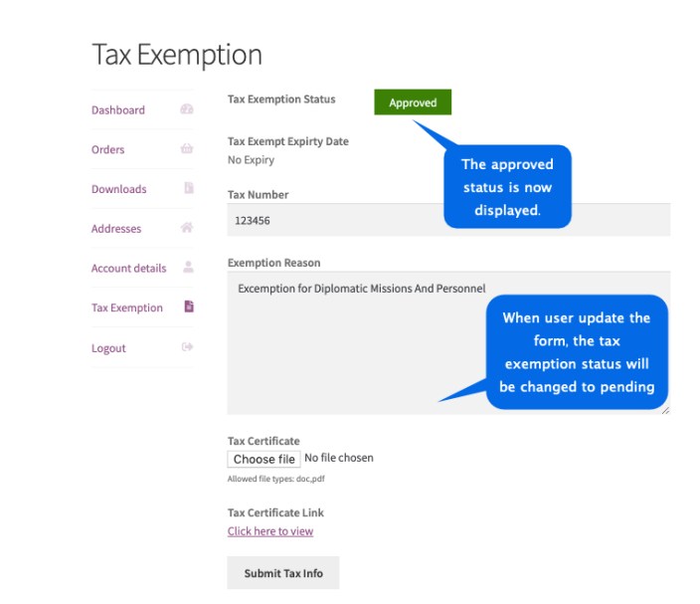Click the green Approved status badge

(x=413, y=102)
